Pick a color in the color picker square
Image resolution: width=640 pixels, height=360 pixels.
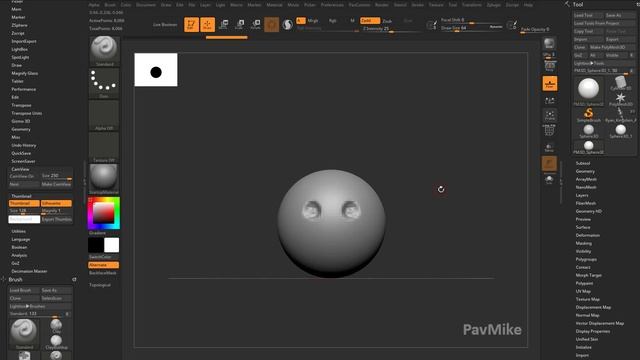point(104,213)
